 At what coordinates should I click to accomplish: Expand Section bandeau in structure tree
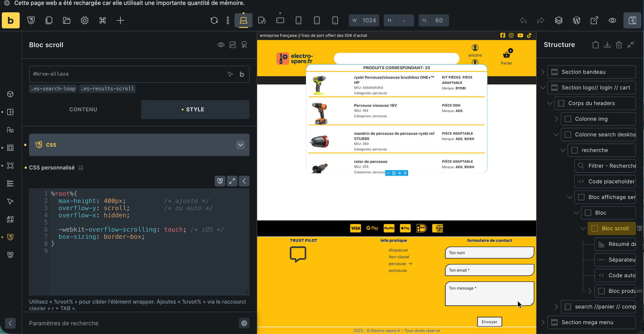tap(543, 72)
